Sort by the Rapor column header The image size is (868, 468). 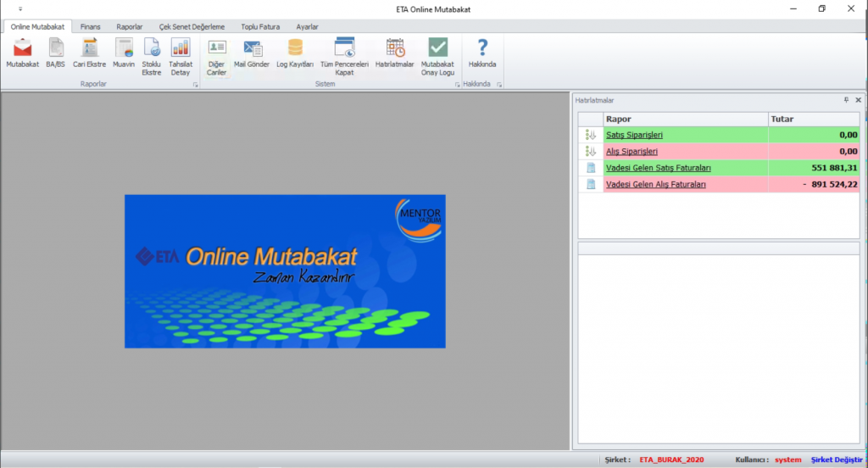[685, 119]
